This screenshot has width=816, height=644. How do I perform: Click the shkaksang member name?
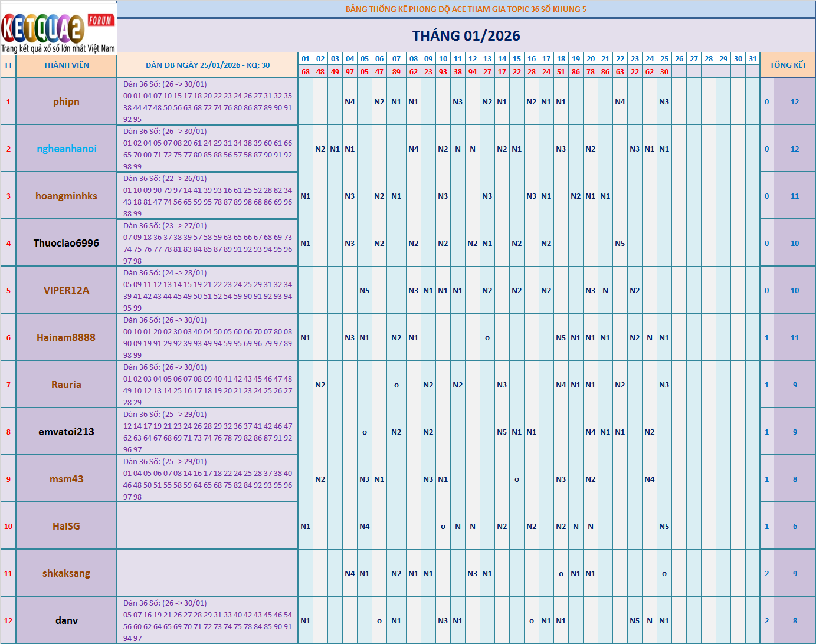point(66,573)
